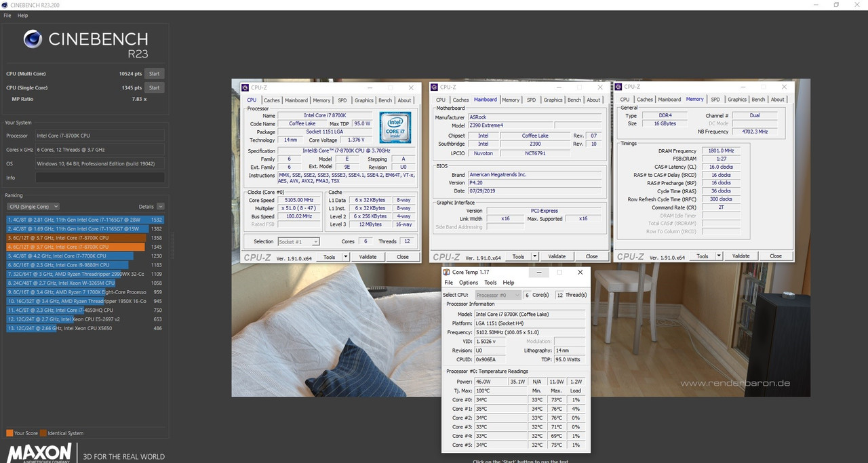Viewport: 868px width, 463px height.
Task: Click the Maxon logo
Action: pyautogui.click(x=39, y=453)
